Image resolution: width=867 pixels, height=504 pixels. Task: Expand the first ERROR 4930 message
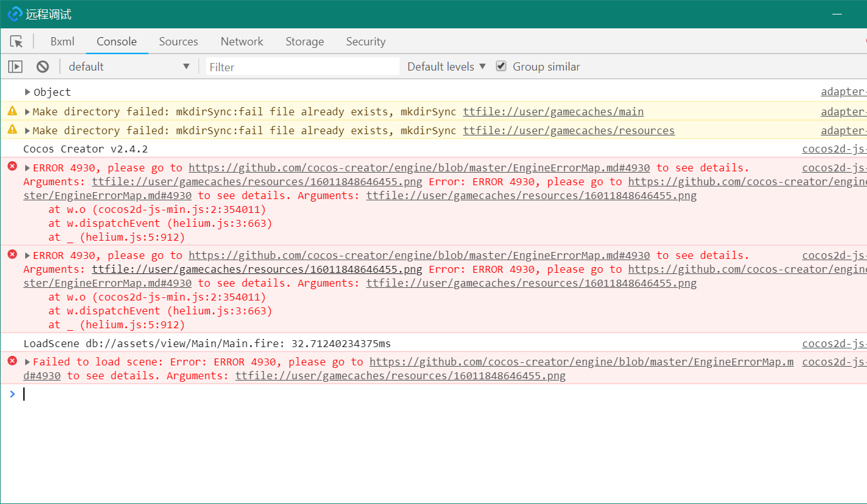(x=28, y=168)
